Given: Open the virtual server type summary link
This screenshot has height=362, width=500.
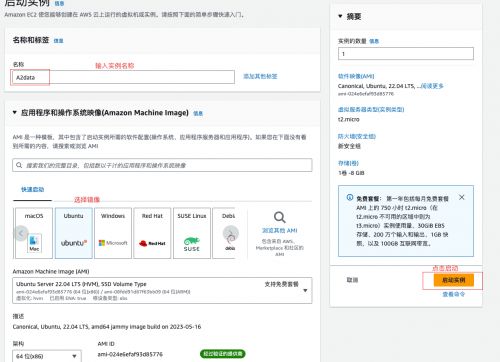Looking at the screenshot, I should pos(371,109).
